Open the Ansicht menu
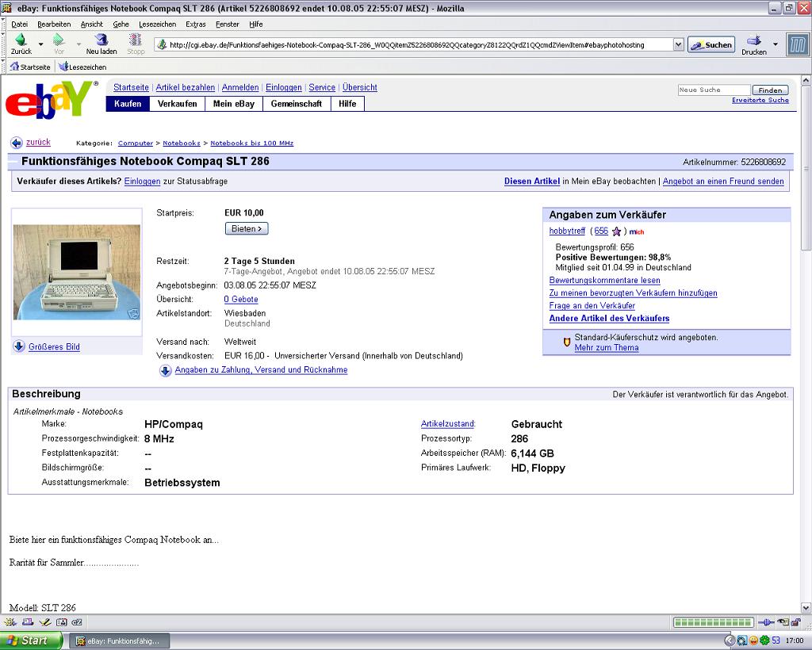 coord(92,25)
